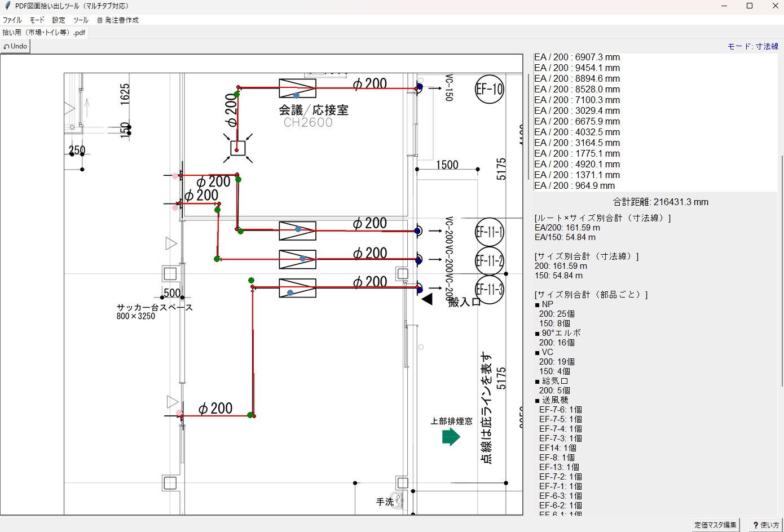Click the dark blue endpoint near EF-11-2

[419, 260]
